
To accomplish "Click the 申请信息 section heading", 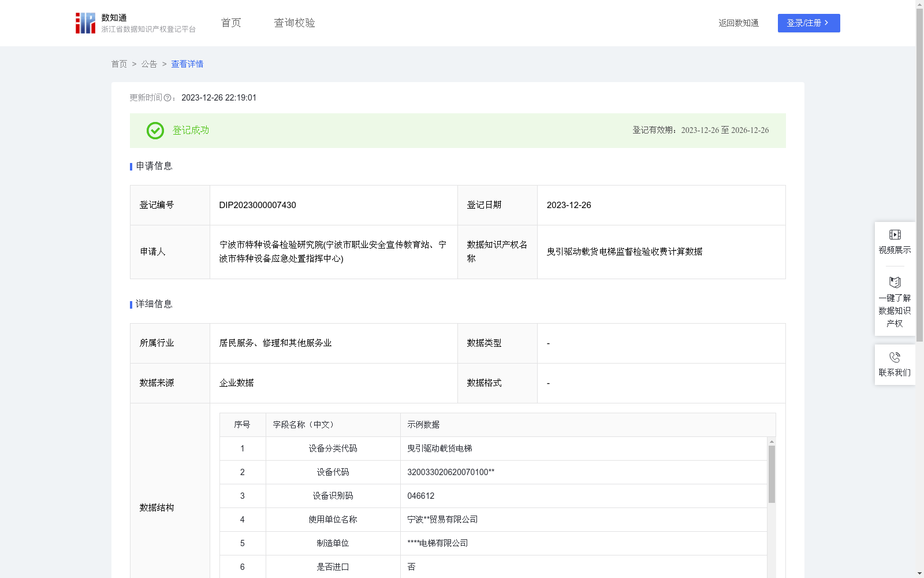I will [154, 166].
